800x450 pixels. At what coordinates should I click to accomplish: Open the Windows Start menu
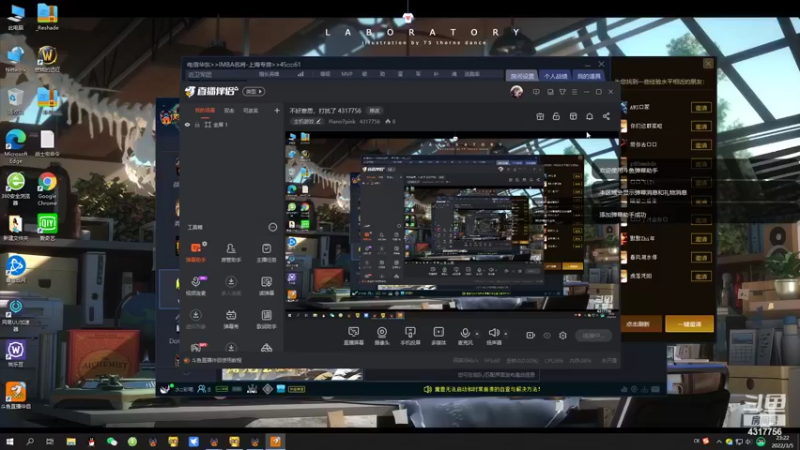tap(9, 442)
